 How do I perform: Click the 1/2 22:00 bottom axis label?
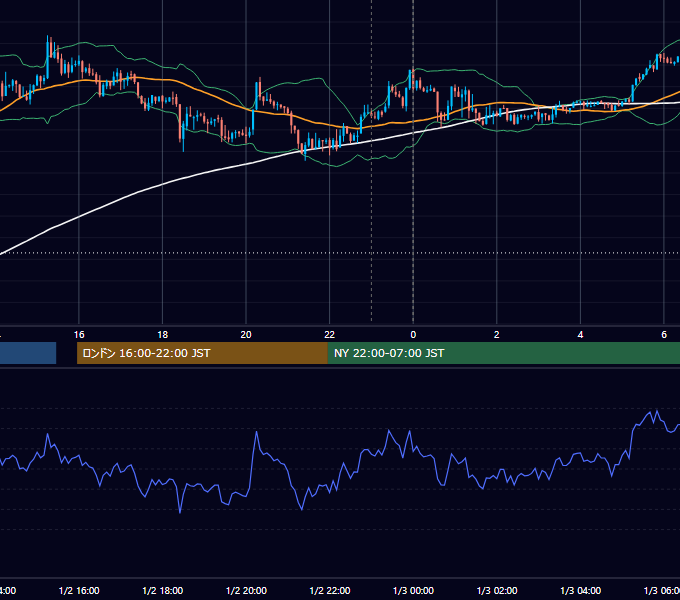pyautogui.click(x=330, y=591)
